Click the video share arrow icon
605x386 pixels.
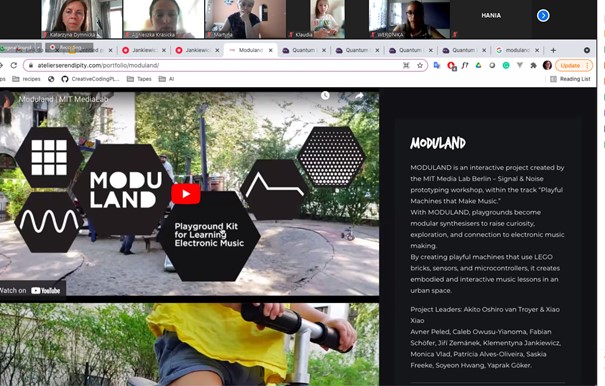pos(359,96)
